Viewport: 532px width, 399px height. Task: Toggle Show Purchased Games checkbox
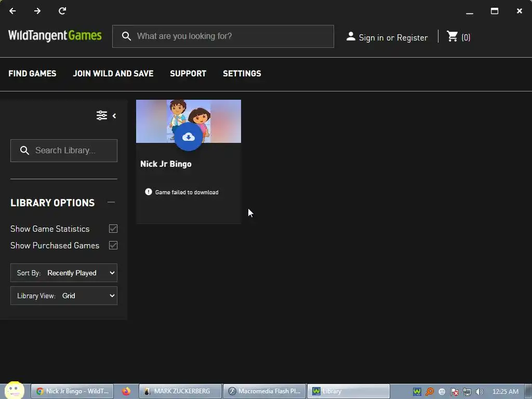click(113, 245)
